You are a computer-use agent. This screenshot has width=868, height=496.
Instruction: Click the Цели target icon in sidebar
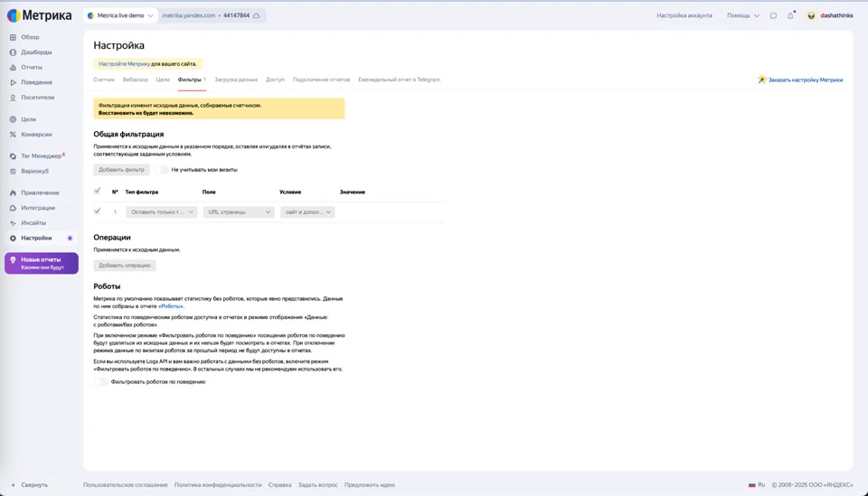click(x=13, y=119)
